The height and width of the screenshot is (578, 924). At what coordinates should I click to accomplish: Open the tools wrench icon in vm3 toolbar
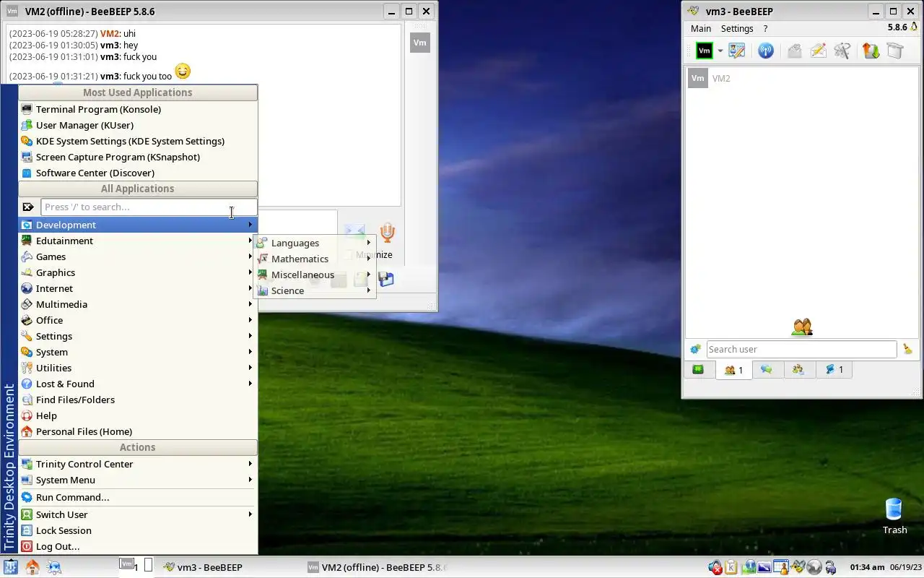coord(842,51)
